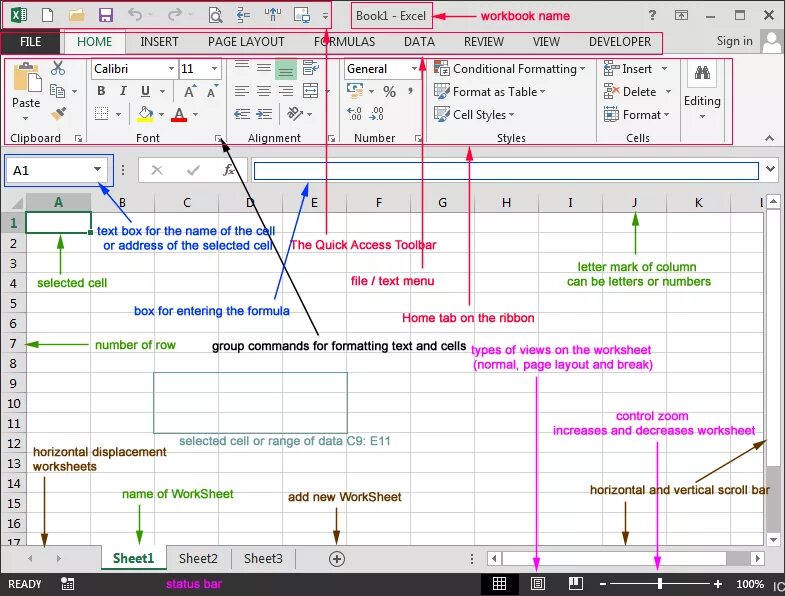Screen dimensions: 785x596
Task: Click the macro recording icon in status bar
Action: point(68,583)
